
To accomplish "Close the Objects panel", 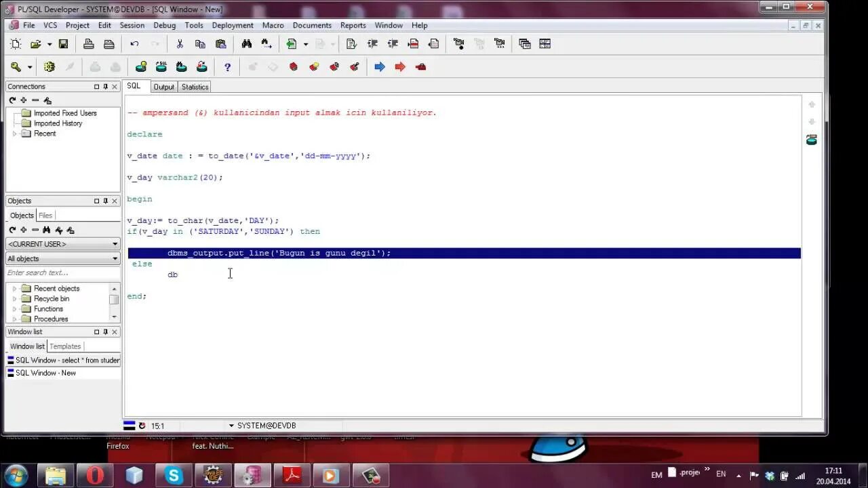I will (114, 201).
